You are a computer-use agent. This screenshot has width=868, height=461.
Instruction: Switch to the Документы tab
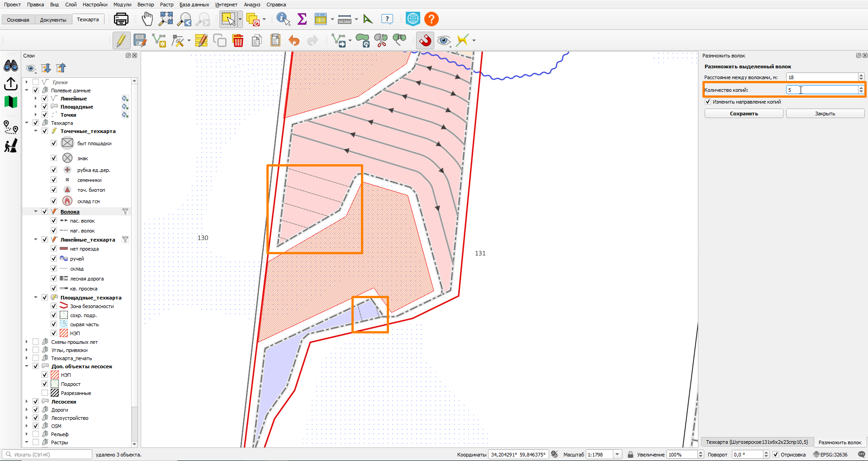click(53, 20)
